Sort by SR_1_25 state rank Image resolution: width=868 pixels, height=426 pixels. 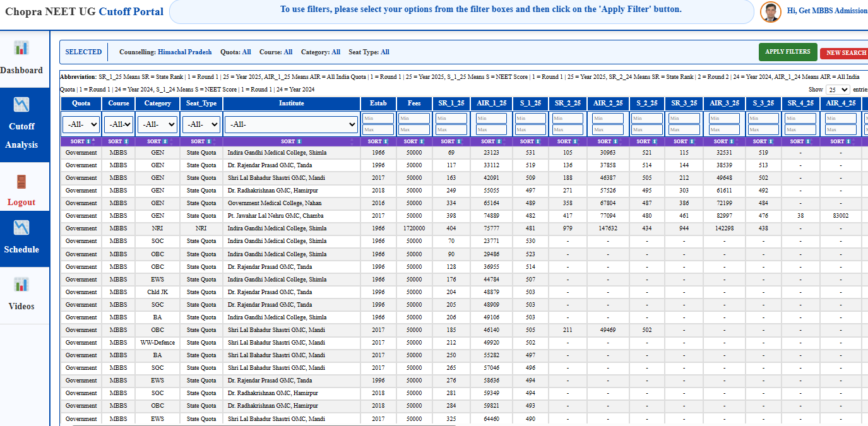point(451,142)
